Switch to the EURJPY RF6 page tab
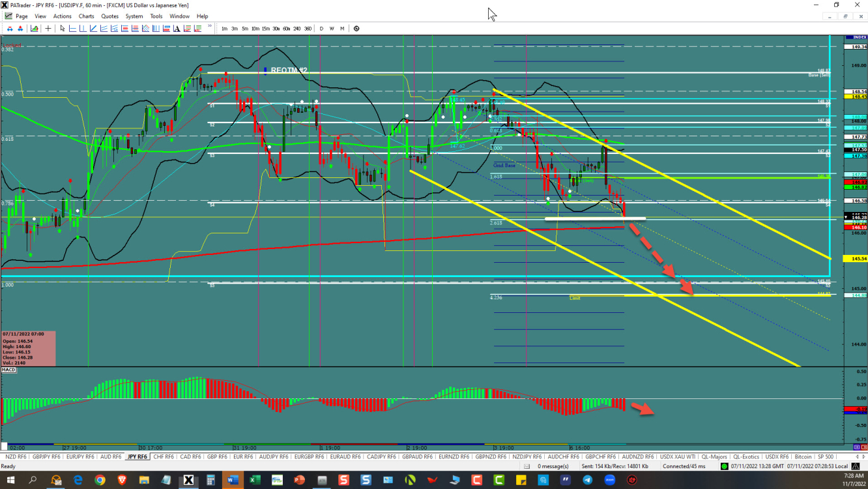This screenshot has height=489, width=868. (80, 457)
